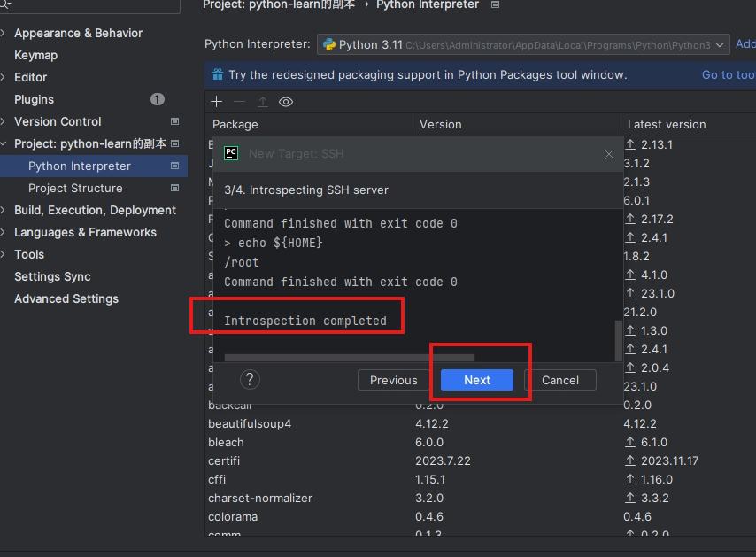Image resolution: width=756 pixels, height=557 pixels.
Task: Expand the Build, Execution, Deployment section
Action: (x=4, y=210)
